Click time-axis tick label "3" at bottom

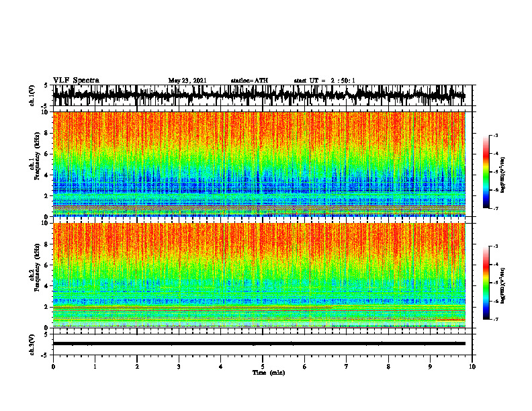179,367
